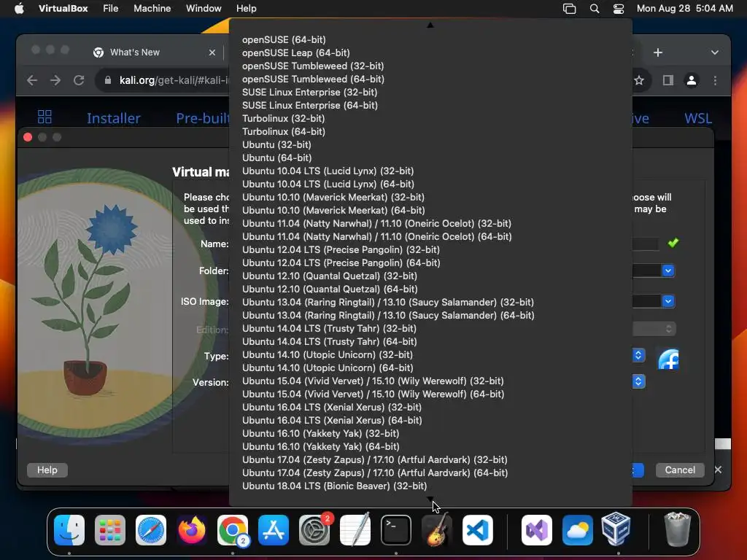The image size is (747, 560).
Task: Click the menu bar date and time
Action: click(x=684, y=8)
